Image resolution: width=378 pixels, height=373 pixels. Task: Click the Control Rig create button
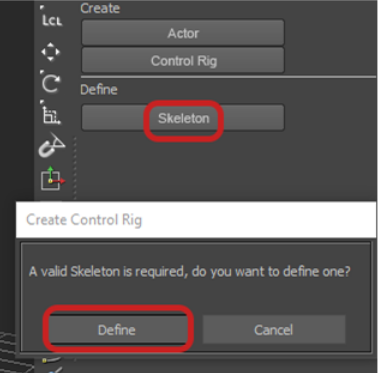(x=183, y=60)
